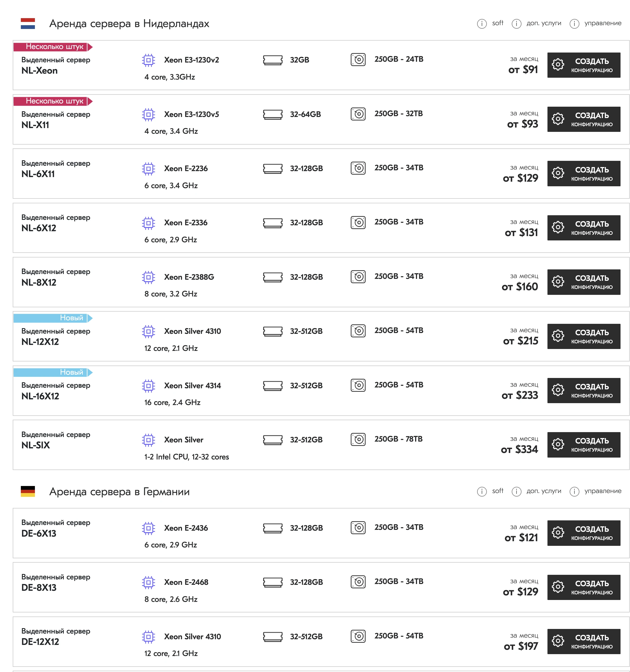The image size is (630, 672).
Task: Click the Несколько штук badge on NL-Xeon
Action: pos(54,47)
